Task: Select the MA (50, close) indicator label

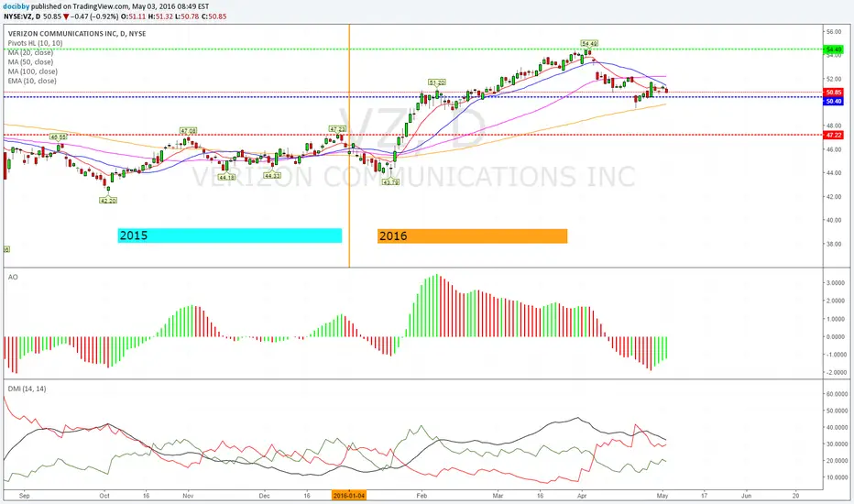Action: 30,61
